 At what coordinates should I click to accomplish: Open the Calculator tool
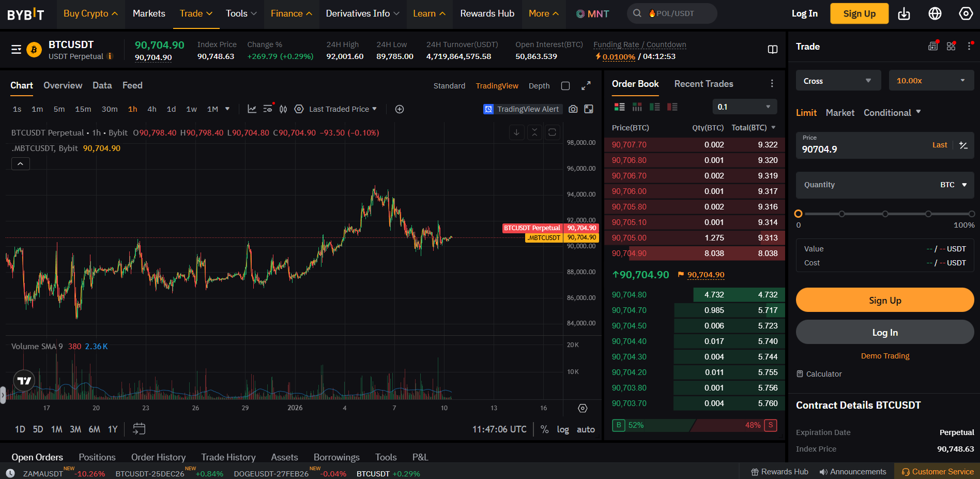point(819,374)
